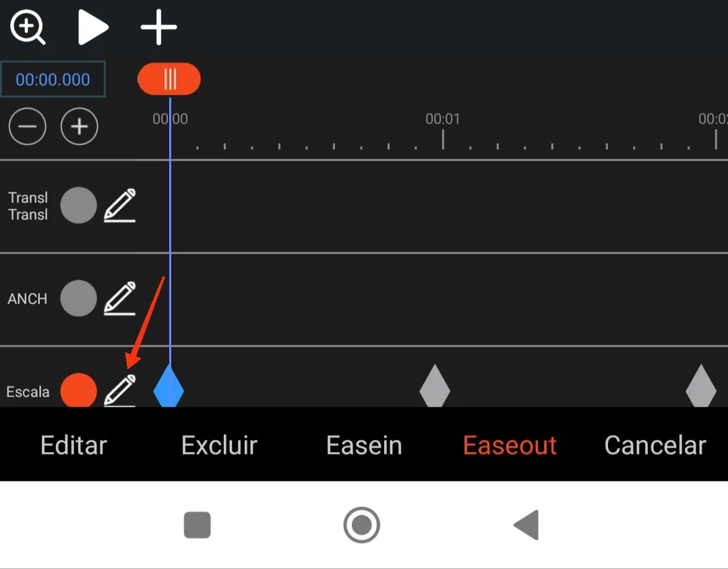Select the Escala keyframe at 00:01
This screenshot has height=569, width=728.
(435, 386)
